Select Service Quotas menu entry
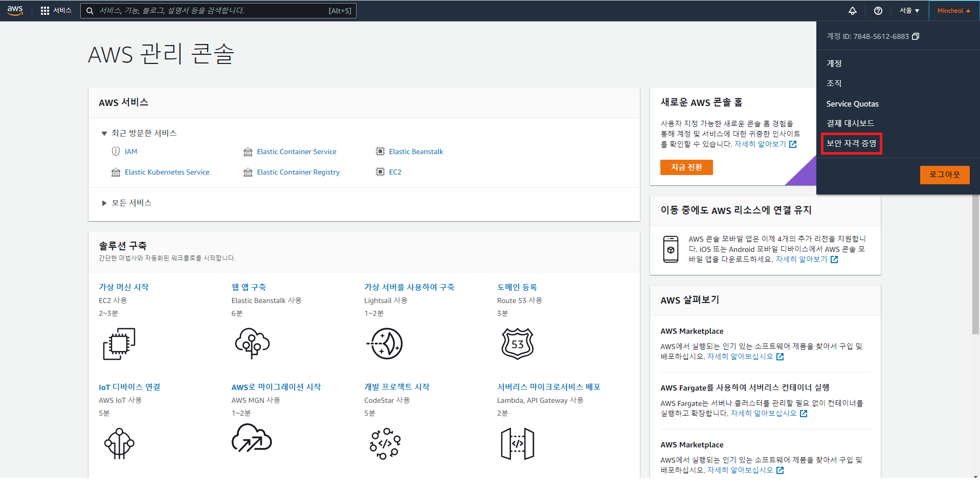Image resolution: width=980 pixels, height=496 pixels. tap(852, 104)
